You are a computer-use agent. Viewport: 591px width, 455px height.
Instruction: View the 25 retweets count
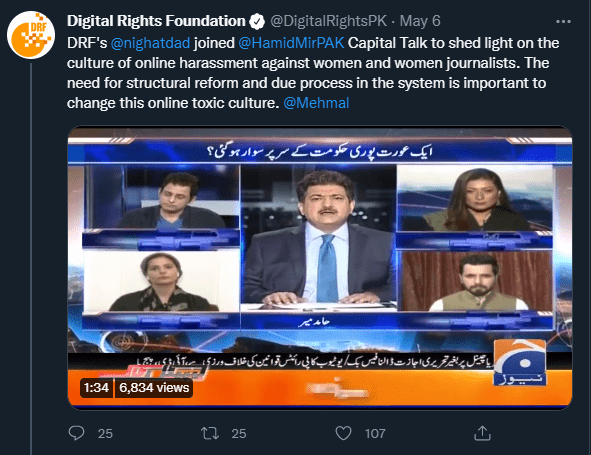239,434
